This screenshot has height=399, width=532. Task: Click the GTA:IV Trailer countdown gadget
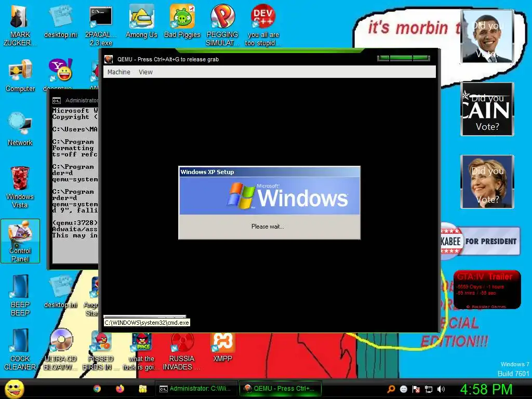point(487,289)
